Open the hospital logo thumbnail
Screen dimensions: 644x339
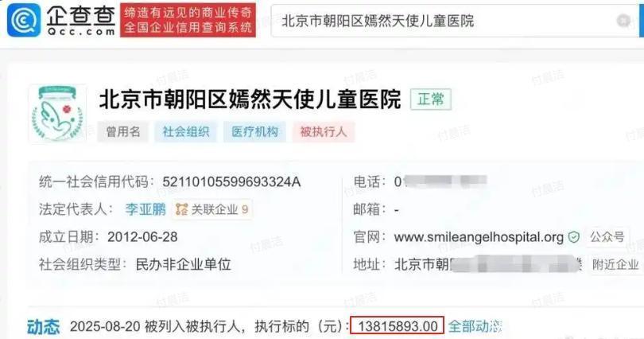[x=58, y=114]
